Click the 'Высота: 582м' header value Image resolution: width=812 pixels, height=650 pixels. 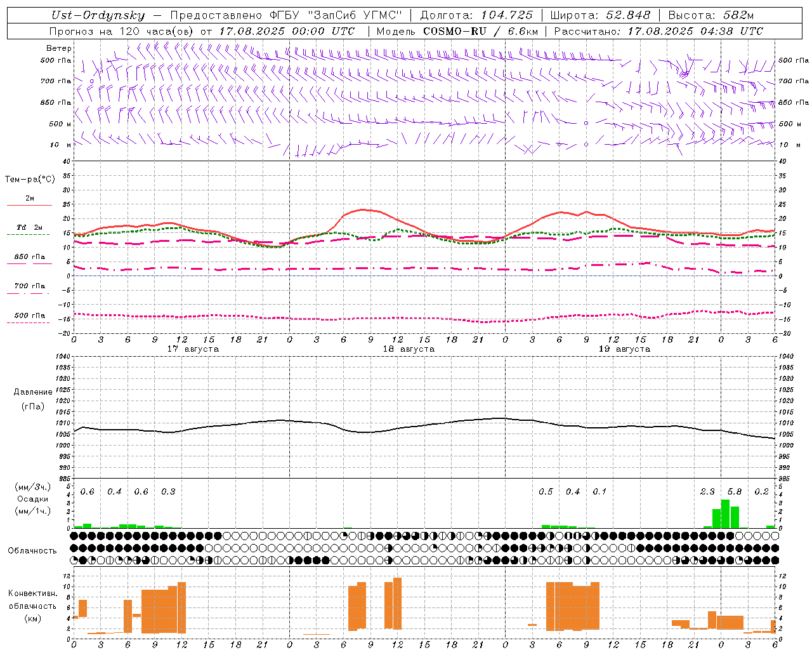coord(711,16)
